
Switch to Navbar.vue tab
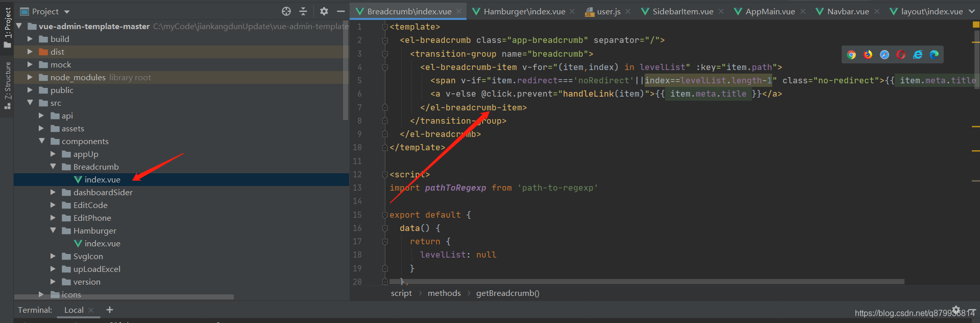pos(848,11)
